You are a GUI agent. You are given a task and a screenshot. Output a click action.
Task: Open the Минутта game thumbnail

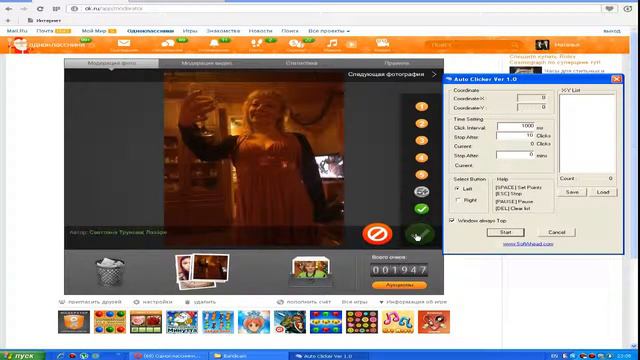182,322
